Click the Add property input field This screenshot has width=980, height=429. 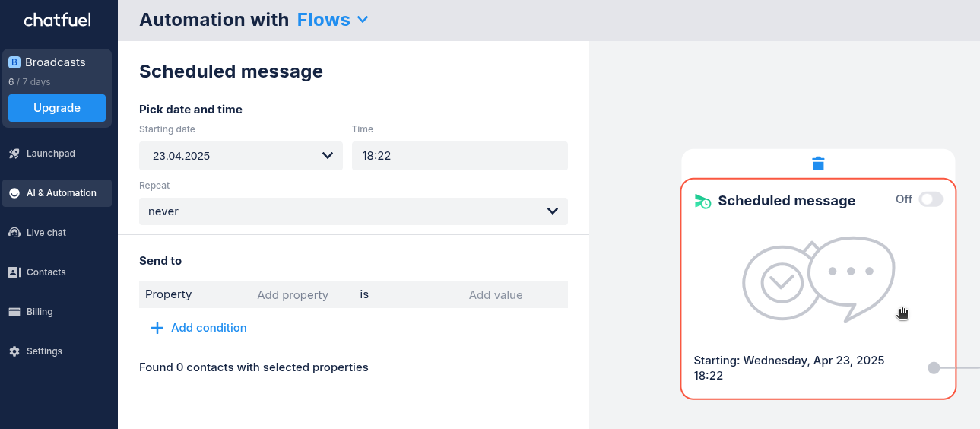pos(300,294)
